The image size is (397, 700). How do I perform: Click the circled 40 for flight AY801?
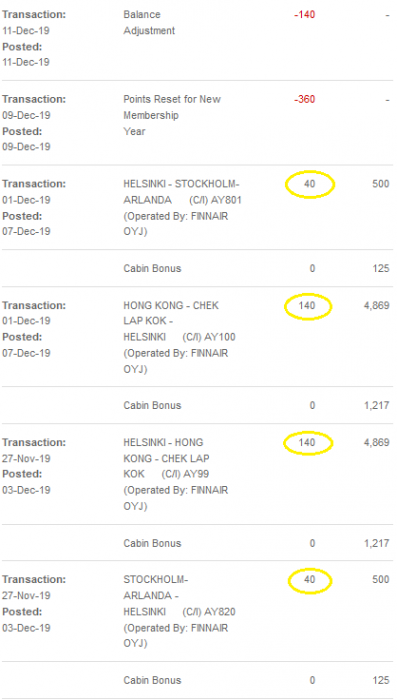coord(309,184)
